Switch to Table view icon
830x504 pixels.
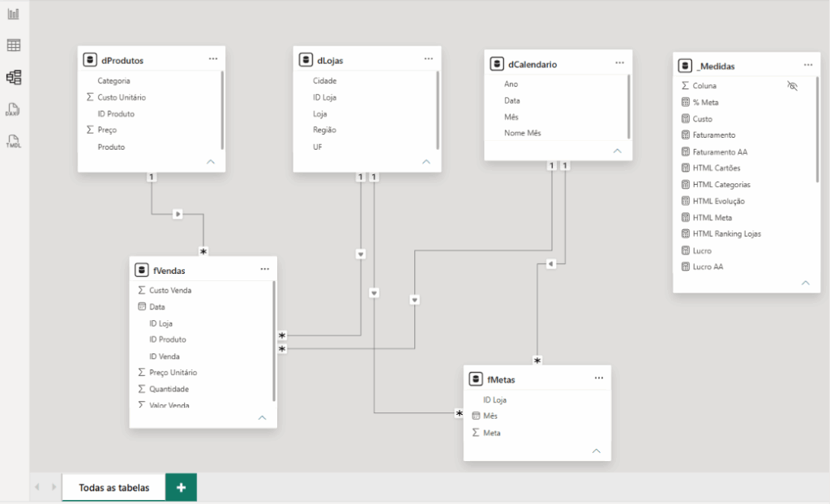point(13,45)
